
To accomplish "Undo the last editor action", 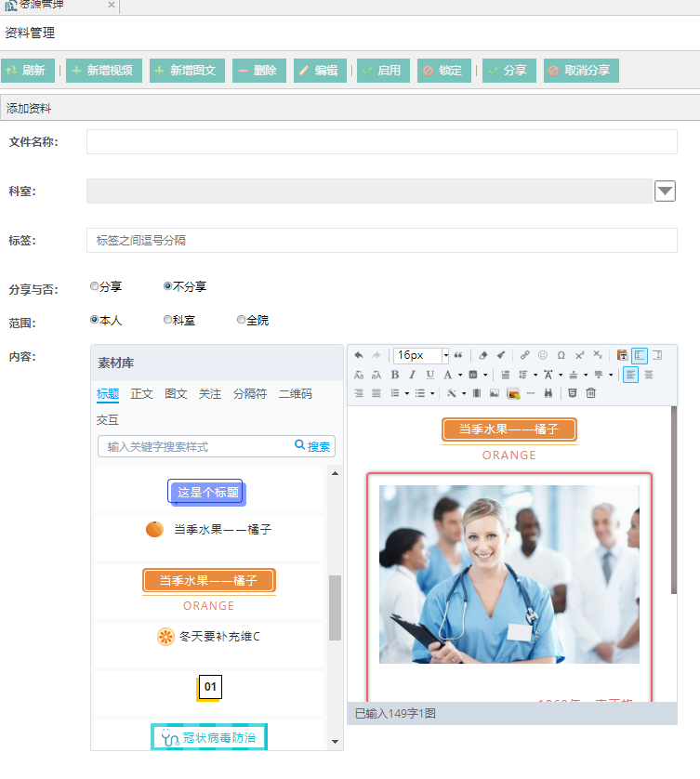I will tap(359, 355).
